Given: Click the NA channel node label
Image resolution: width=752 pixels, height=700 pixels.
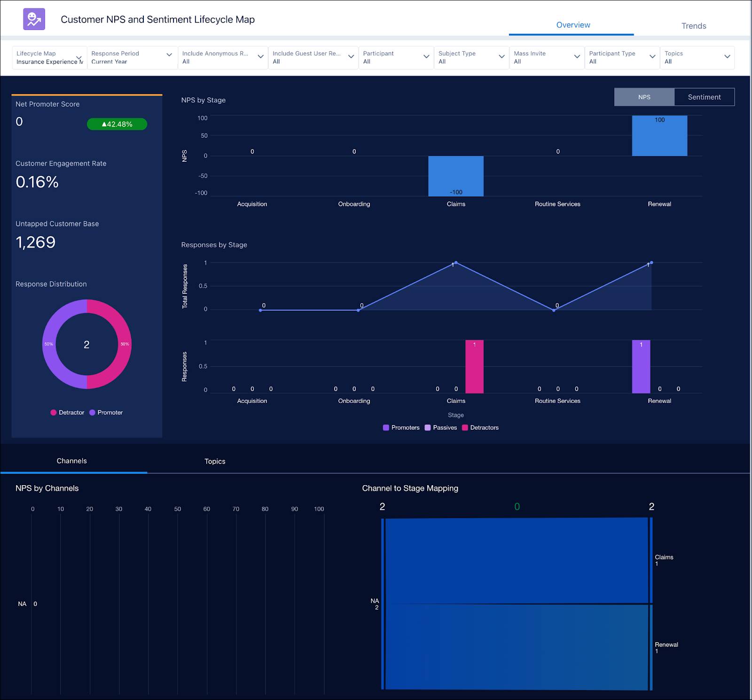Looking at the screenshot, I should (375, 604).
